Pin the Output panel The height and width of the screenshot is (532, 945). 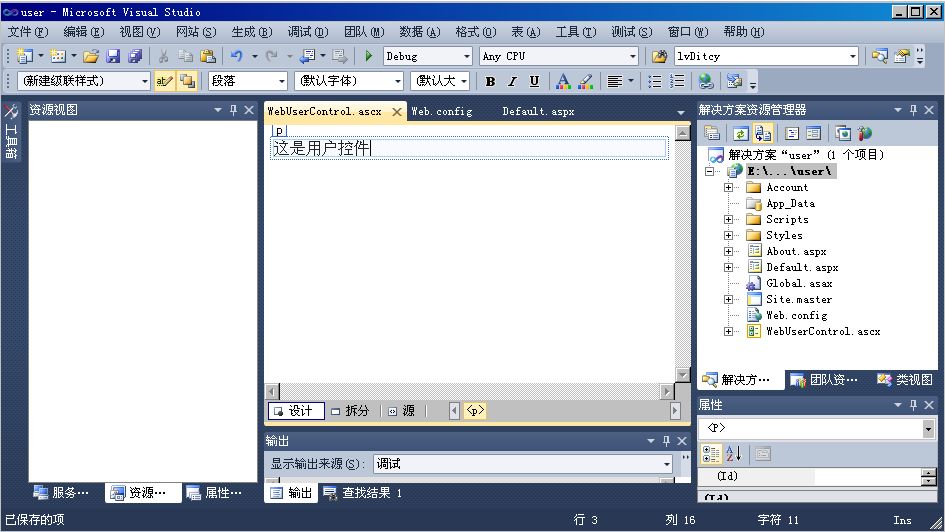pyautogui.click(x=666, y=441)
